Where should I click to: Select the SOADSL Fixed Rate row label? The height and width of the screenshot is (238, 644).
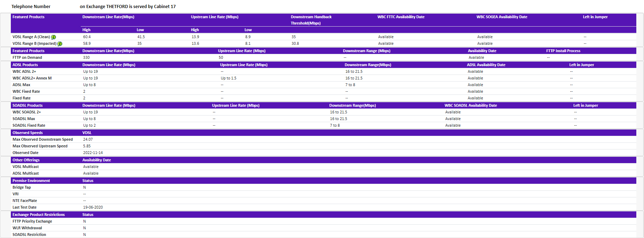click(29, 125)
